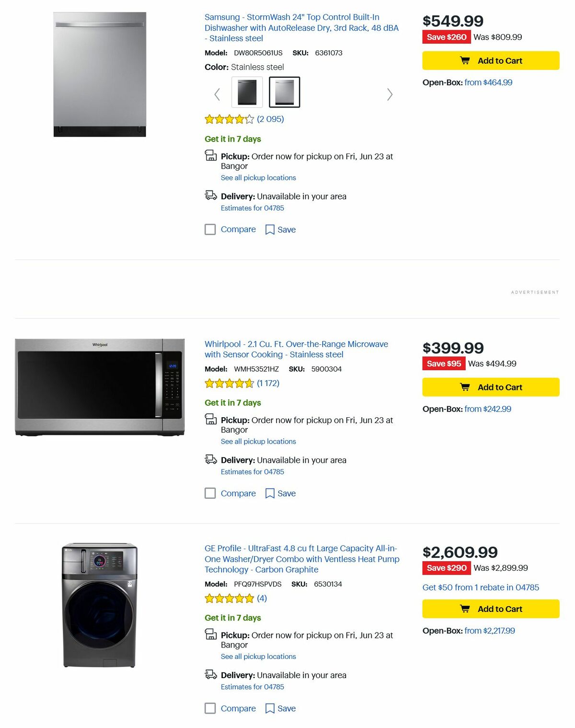Click the Save bookmark icon for the Samsung dishwasher
Viewport: 575px width, 728px height.
[x=270, y=229]
